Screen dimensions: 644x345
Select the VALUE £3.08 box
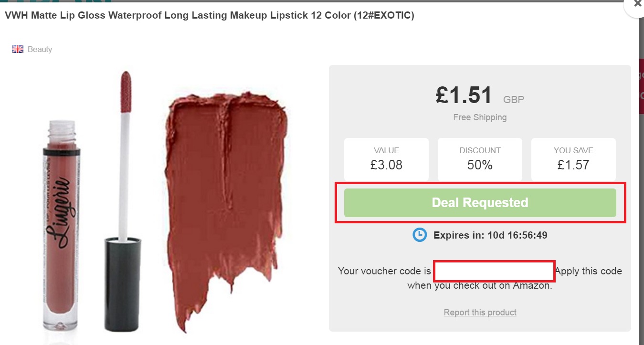point(386,159)
